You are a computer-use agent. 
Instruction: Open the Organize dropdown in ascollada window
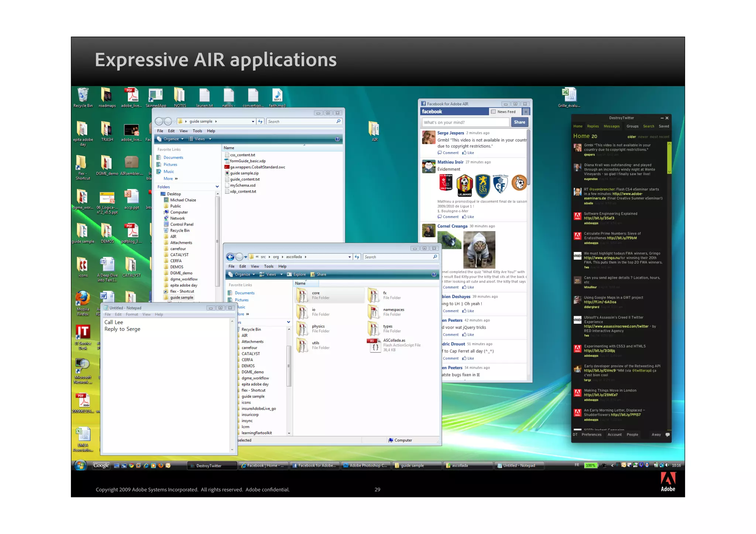(x=241, y=275)
